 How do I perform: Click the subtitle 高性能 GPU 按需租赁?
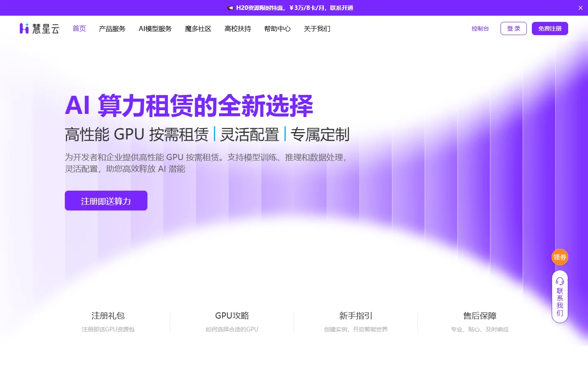tap(137, 135)
